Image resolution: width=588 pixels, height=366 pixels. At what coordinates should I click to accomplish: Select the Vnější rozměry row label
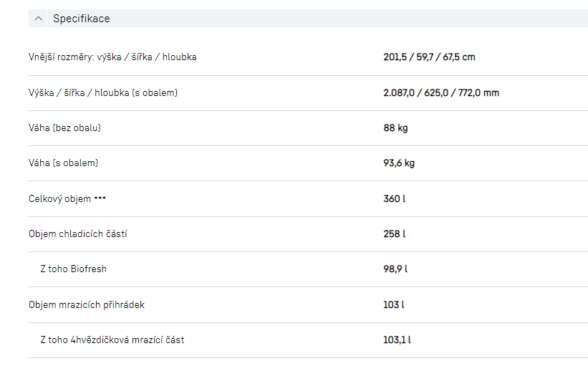tap(112, 57)
